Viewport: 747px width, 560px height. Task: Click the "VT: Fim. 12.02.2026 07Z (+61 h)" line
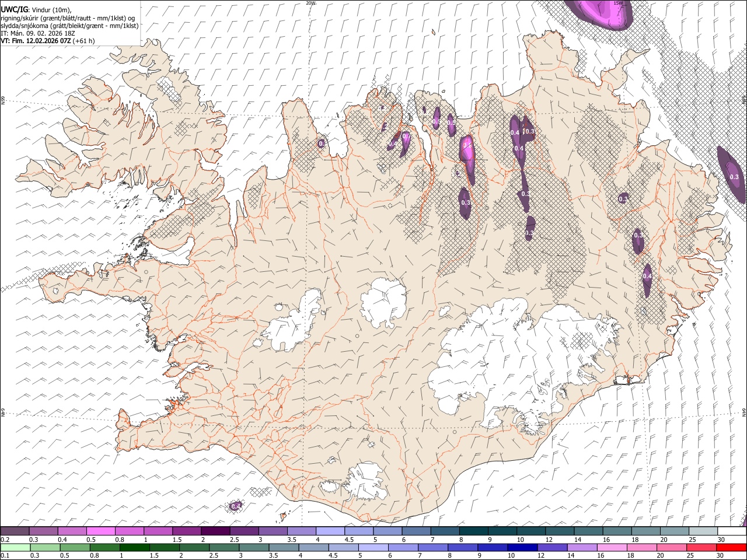tap(48, 41)
